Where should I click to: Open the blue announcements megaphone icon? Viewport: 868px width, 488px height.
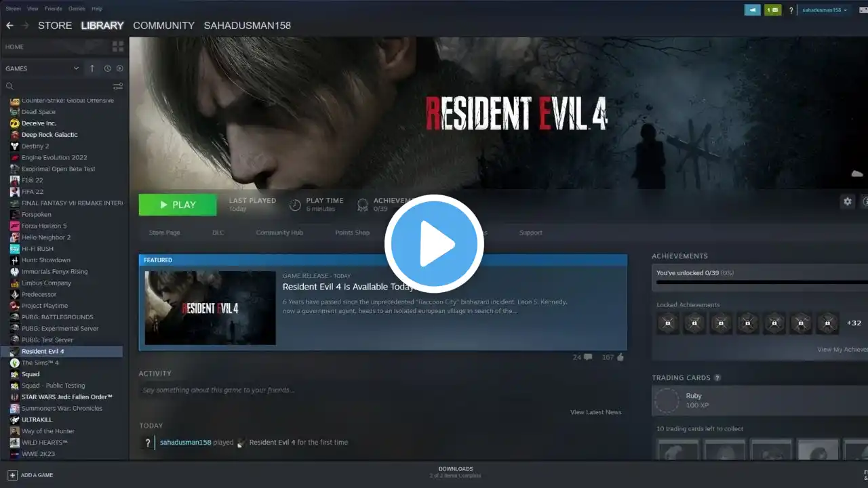point(752,10)
